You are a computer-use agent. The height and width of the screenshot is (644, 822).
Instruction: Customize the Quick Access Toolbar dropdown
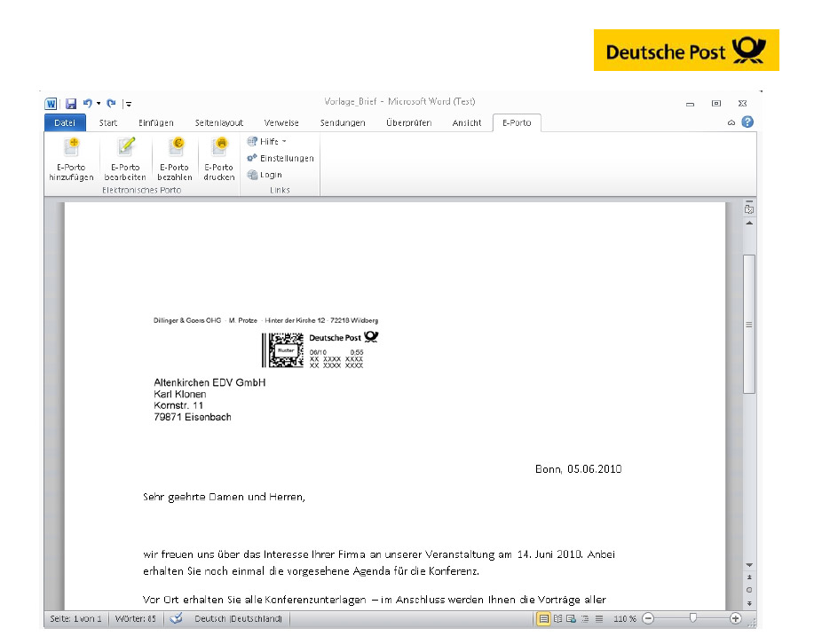129,105
